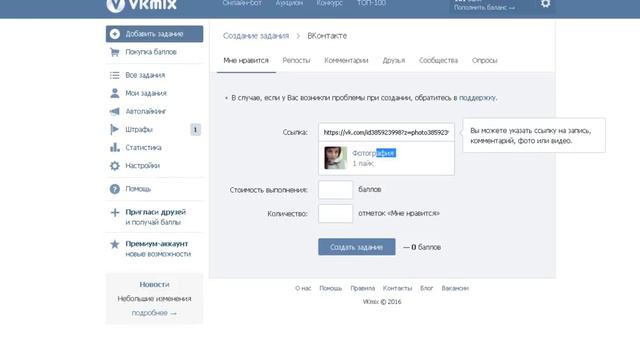This screenshot has width=640, height=360.
Task: Click person icon next to Мои задания
Action: pyautogui.click(x=115, y=93)
